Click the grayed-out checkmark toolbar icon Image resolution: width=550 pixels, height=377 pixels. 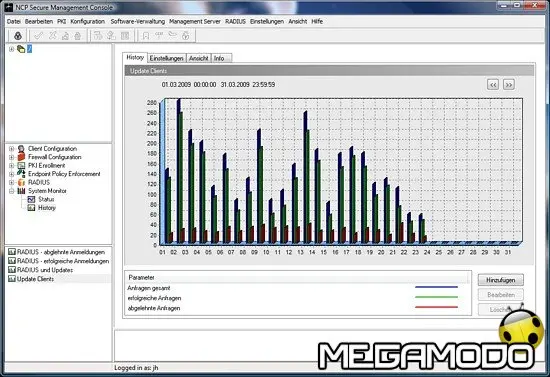pyautogui.click(x=39, y=35)
